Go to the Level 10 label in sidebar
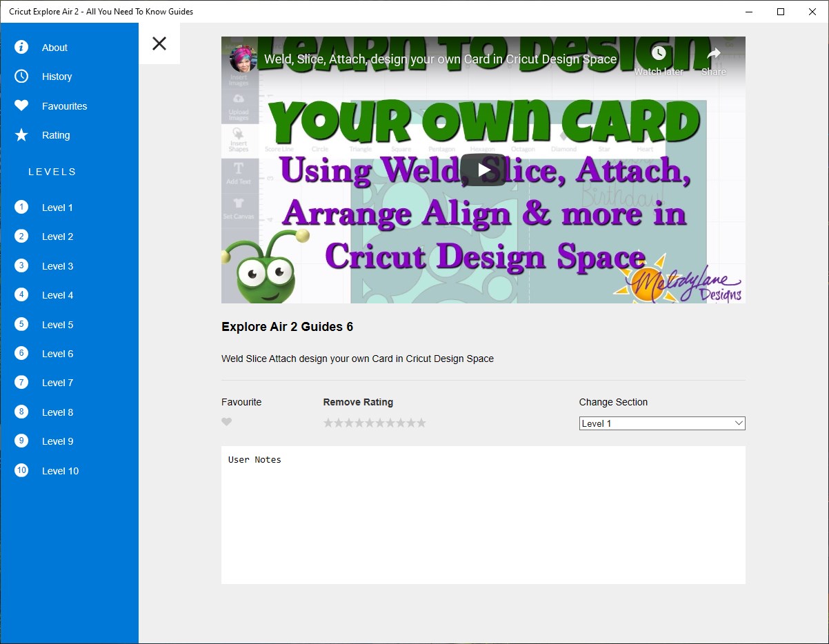 60,471
